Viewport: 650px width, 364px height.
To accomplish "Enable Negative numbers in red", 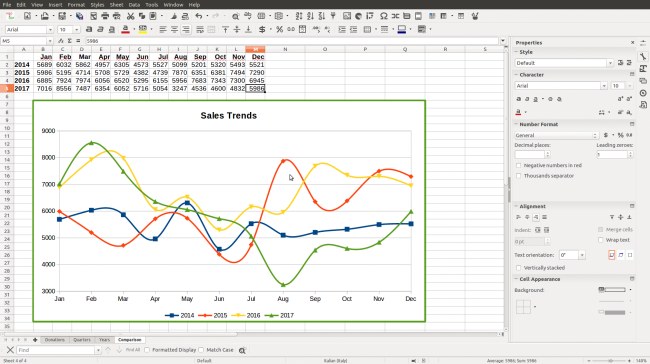I will (x=518, y=165).
